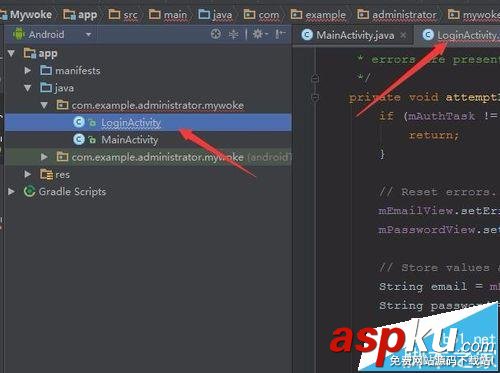Click the com breadcrumb package
Screen dimensions: 500x373
tap(261, 14)
